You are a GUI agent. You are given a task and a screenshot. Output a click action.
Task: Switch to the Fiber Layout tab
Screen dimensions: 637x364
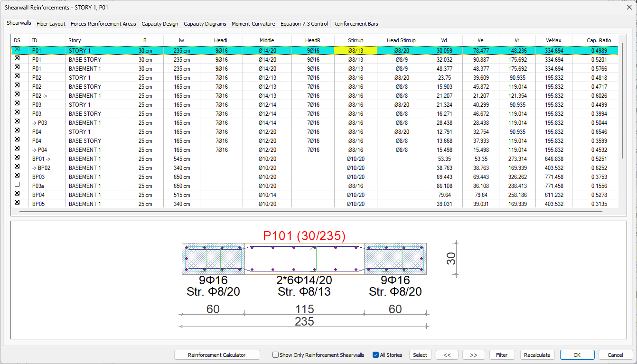[x=51, y=24]
